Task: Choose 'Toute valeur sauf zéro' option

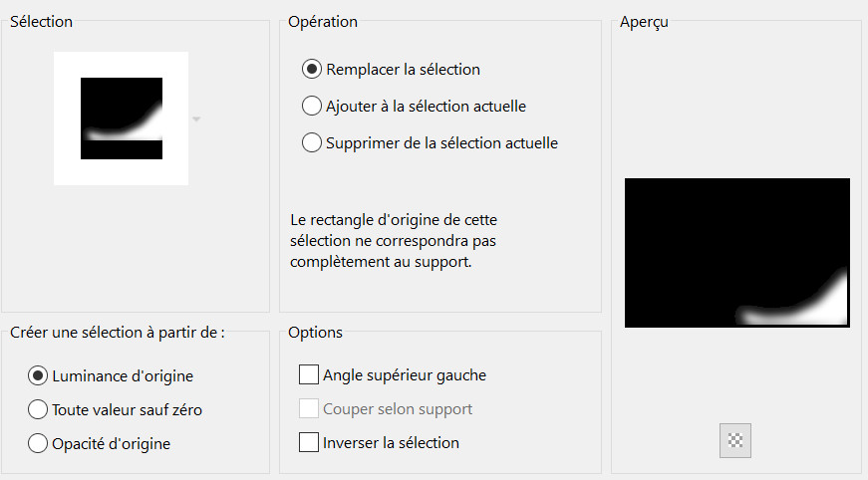Action: coord(39,409)
